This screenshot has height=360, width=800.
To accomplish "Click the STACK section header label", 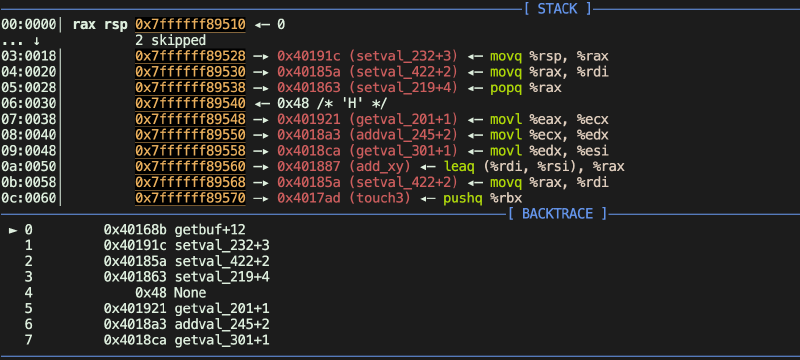I will [x=557, y=9].
